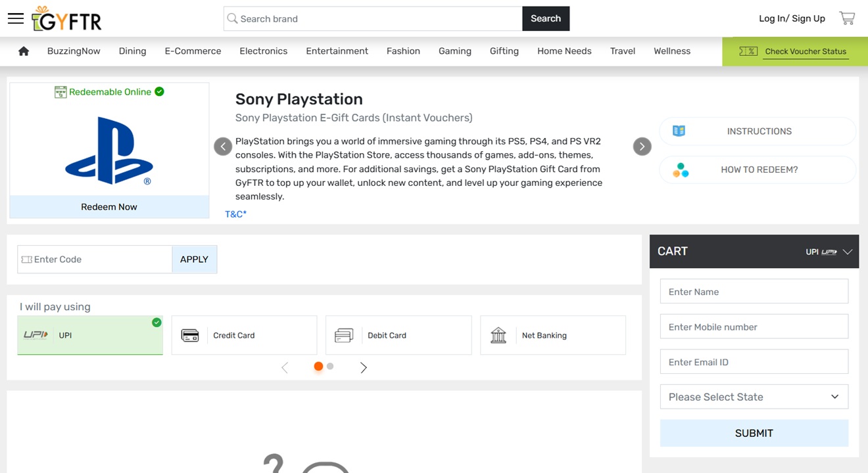Focus the Enter Email ID field
The width and height of the screenshot is (868, 473).
click(754, 362)
